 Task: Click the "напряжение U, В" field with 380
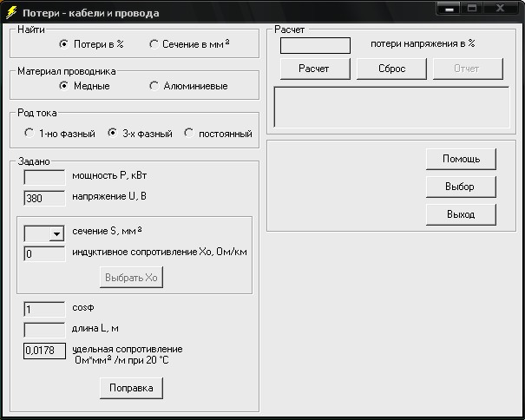click(x=44, y=197)
